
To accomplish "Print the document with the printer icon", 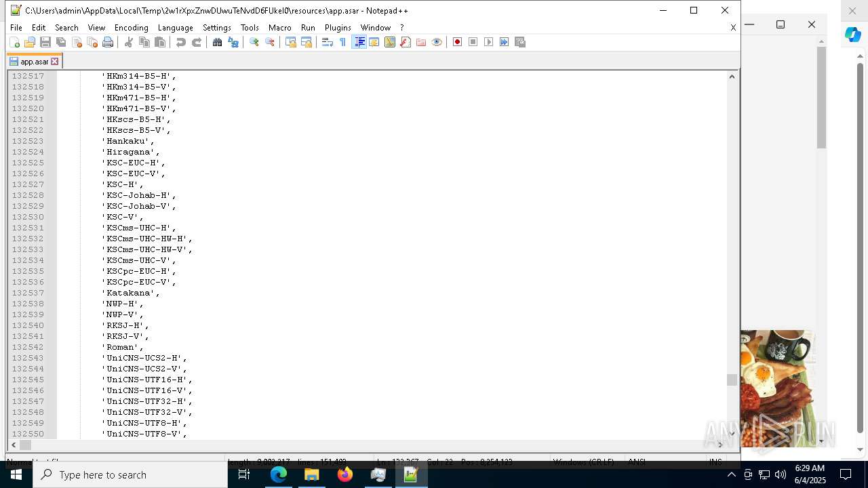I will (108, 42).
